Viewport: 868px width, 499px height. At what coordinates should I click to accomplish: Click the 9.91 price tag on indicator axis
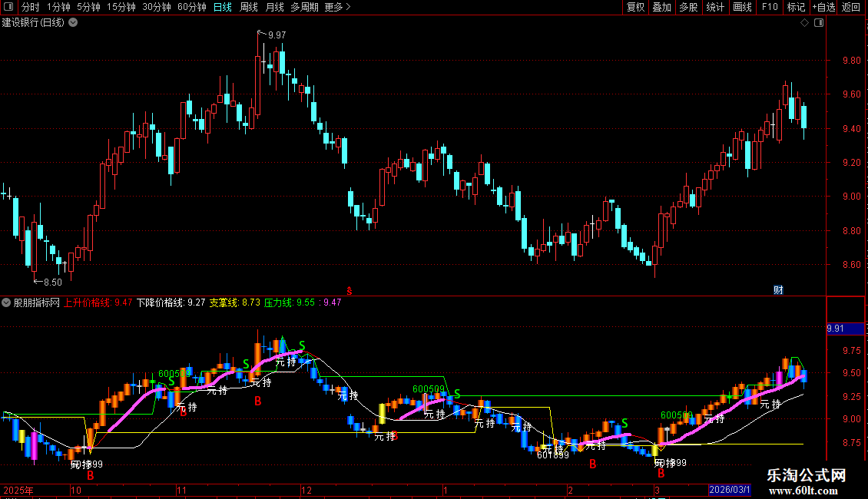845,329
